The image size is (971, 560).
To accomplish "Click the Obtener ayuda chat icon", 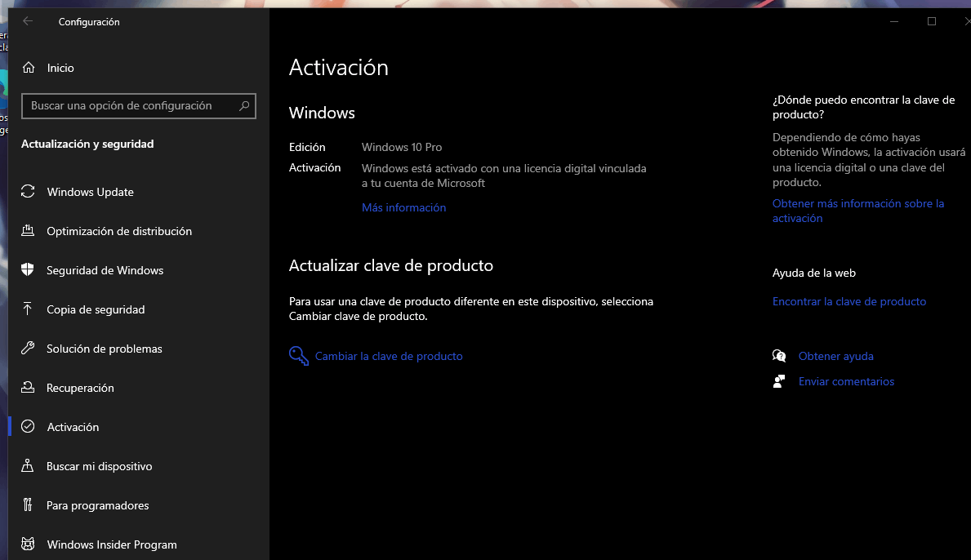I will coord(779,356).
